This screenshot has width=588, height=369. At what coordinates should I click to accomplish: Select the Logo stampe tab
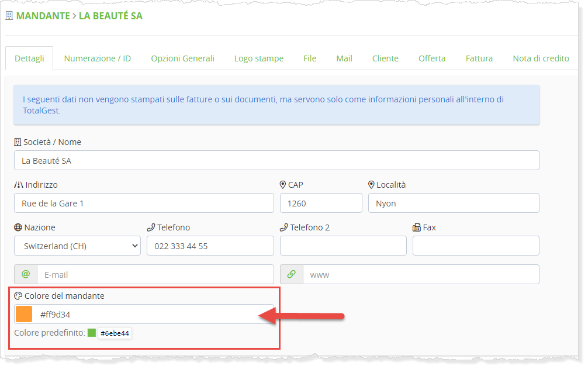[x=258, y=58]
